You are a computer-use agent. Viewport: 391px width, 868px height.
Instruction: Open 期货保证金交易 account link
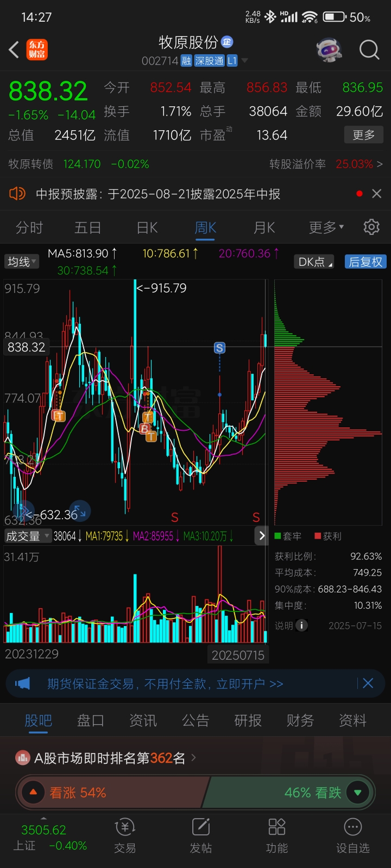[165, 684]
